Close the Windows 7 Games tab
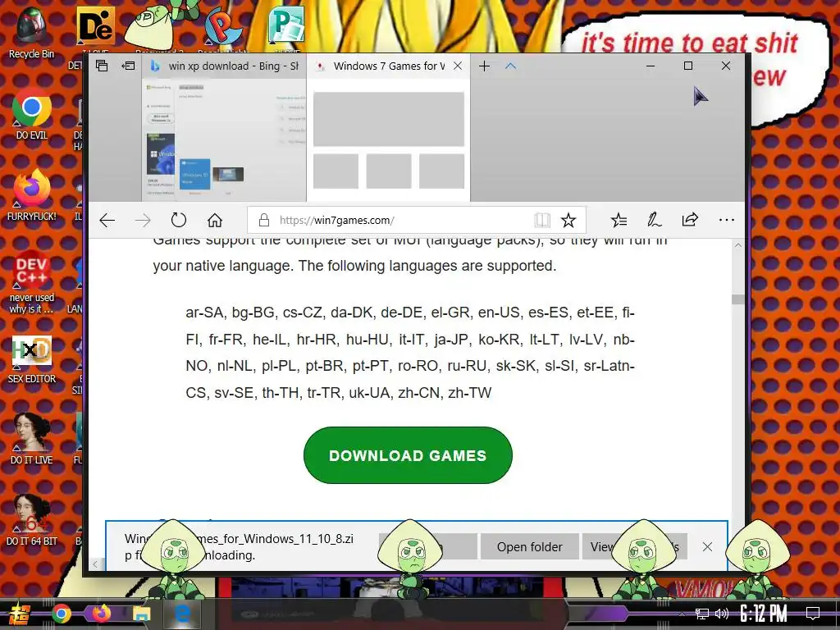Viewport: 840px width, 630px height. pyautogui.click(x=458, y=66)
